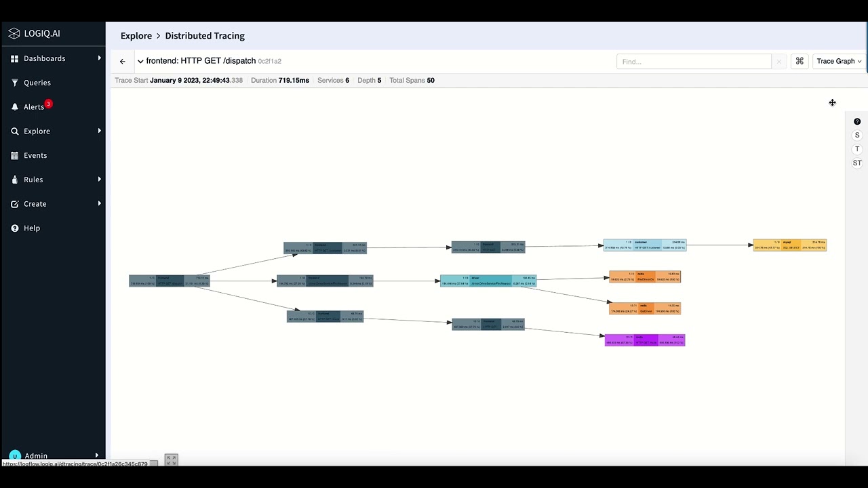Open the Trace Graph view dropdown
The width and height of the screenshot is (868, 488).
(x=839, y=61)
